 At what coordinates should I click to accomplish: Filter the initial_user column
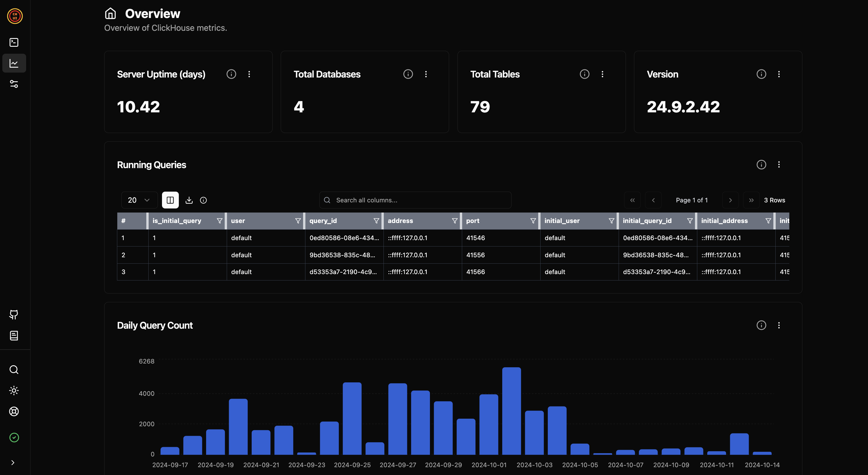tap(612, 221)
